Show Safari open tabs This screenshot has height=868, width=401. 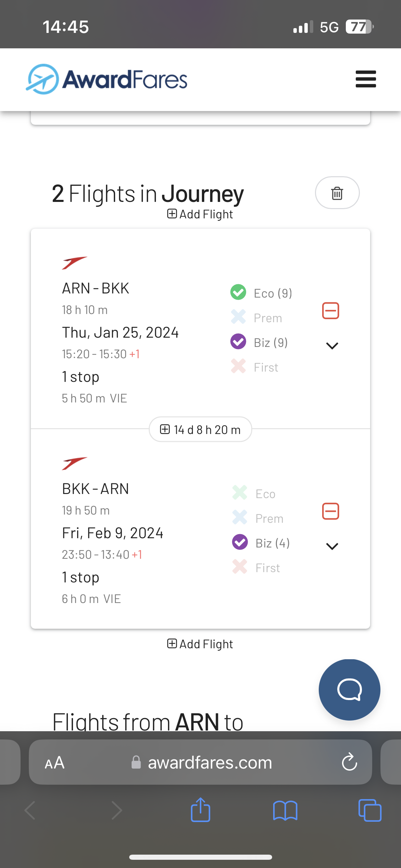click(369, 810)
